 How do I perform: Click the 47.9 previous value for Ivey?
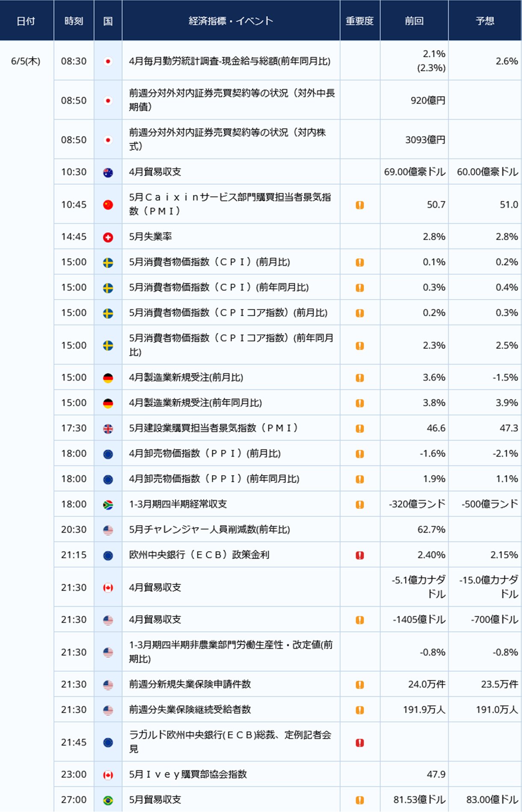(436, 774)
